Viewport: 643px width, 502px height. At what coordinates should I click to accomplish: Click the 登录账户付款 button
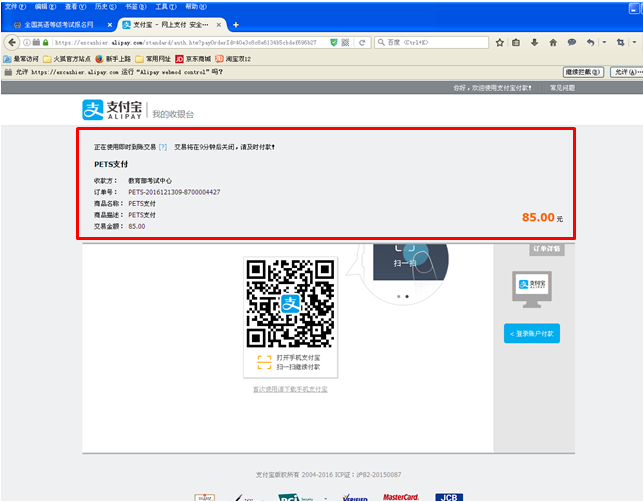click(531, 333)
